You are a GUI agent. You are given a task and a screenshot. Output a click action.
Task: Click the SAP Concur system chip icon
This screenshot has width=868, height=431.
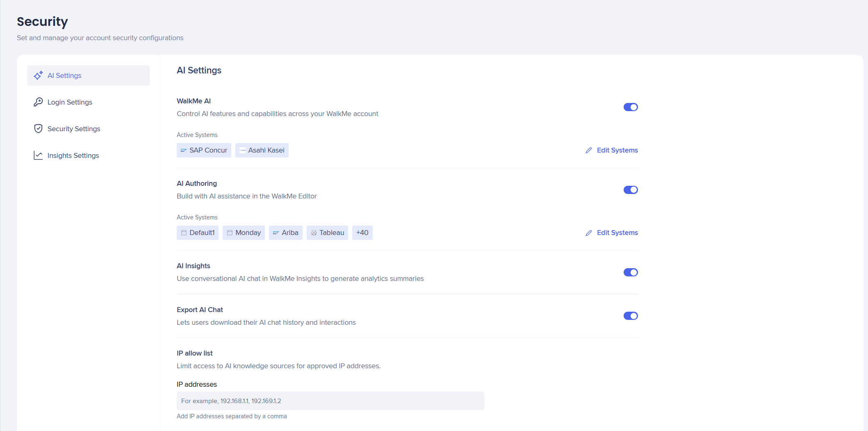click(184, 151)
